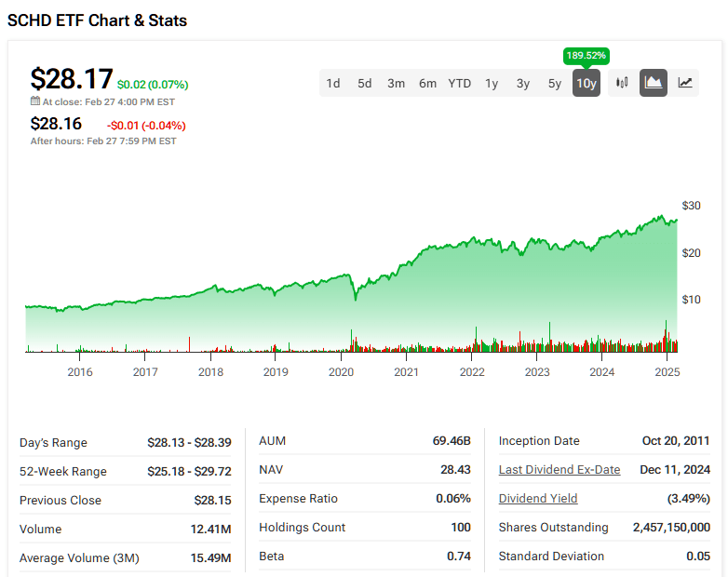Click Standard Deviation value 0.05

click(x=698, y=556)
